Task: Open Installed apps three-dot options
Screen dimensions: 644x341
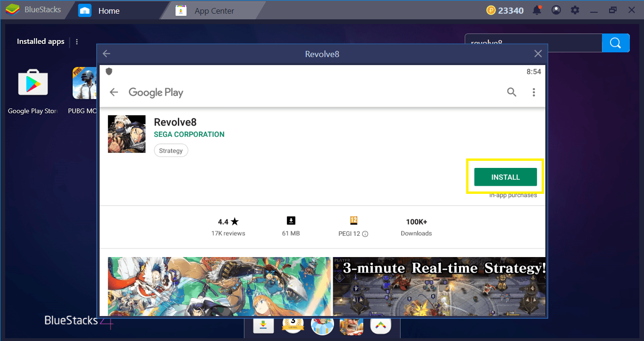Action: (77, 42)
